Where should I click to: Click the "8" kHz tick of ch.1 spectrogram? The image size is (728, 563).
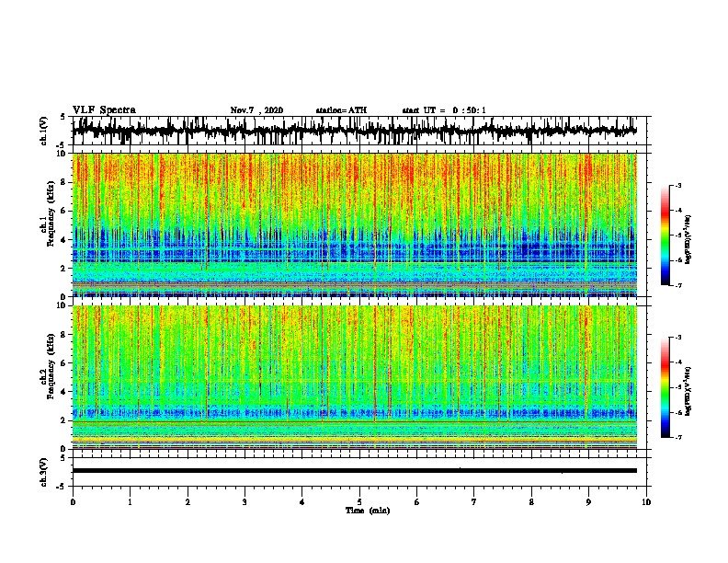click(64, 182)
